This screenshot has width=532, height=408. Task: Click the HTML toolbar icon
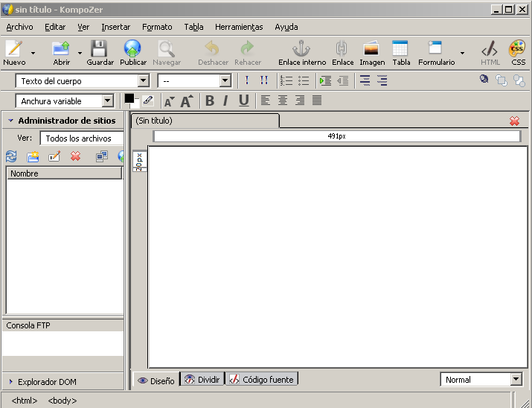(x=490, y=52)
